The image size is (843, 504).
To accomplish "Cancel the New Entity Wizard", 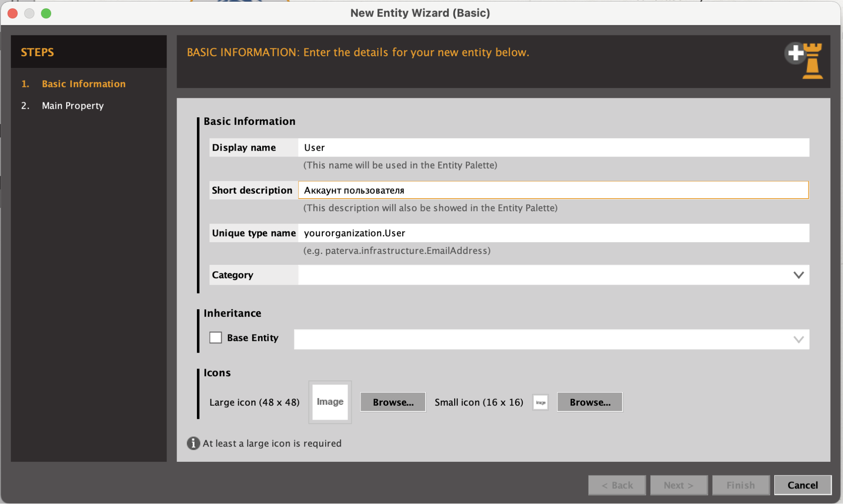I will (803, 485).
